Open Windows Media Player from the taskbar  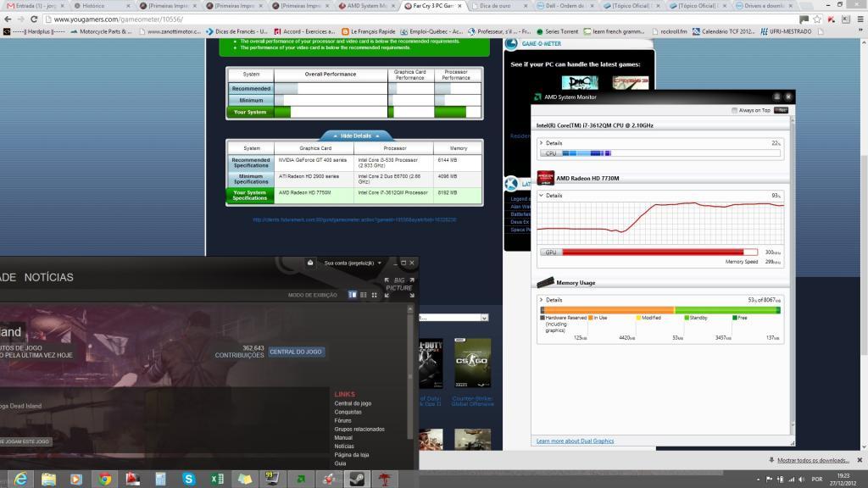tap(76, 479)
